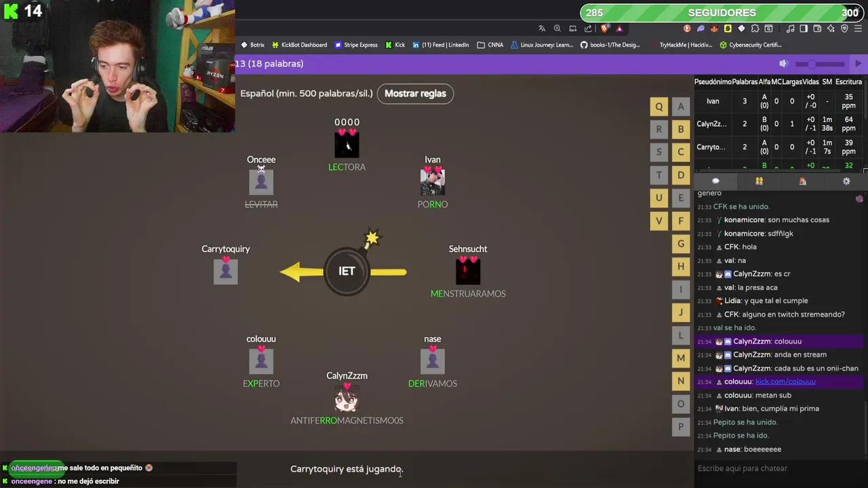
Task: Click the U letter tile
Action: pos(658,198)
